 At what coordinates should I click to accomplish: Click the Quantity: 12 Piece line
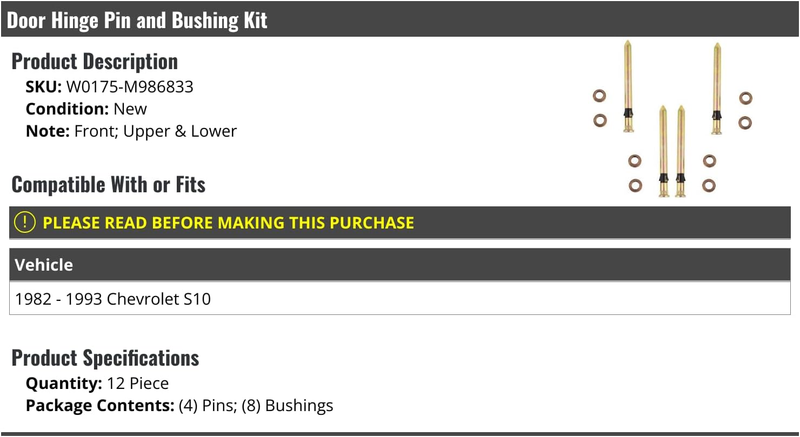[x=97, y=383]
